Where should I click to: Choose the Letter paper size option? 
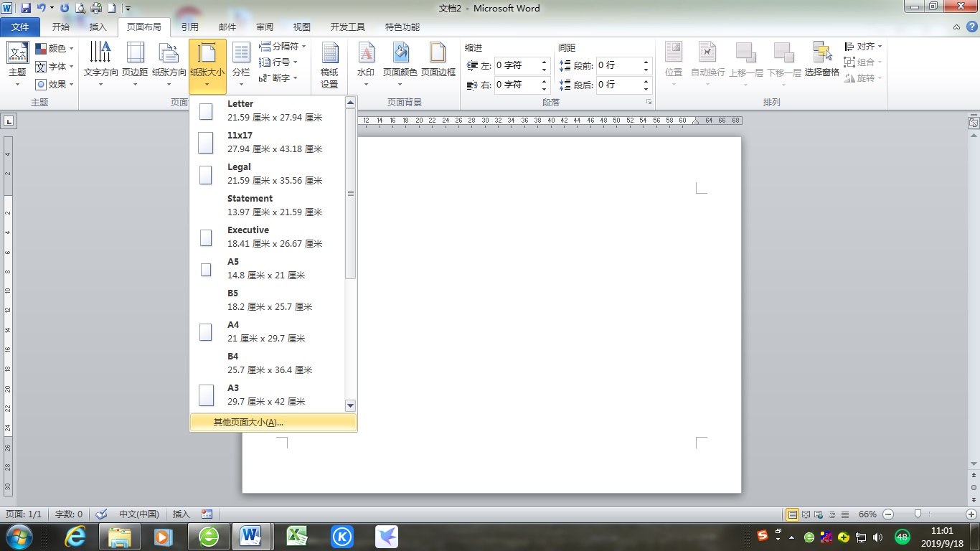[x=267, y=110]
